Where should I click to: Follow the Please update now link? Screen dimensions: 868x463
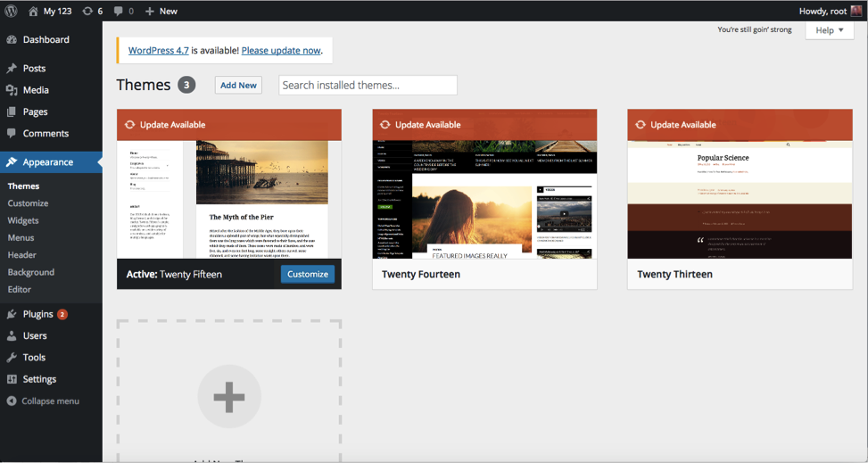[281, 50]
